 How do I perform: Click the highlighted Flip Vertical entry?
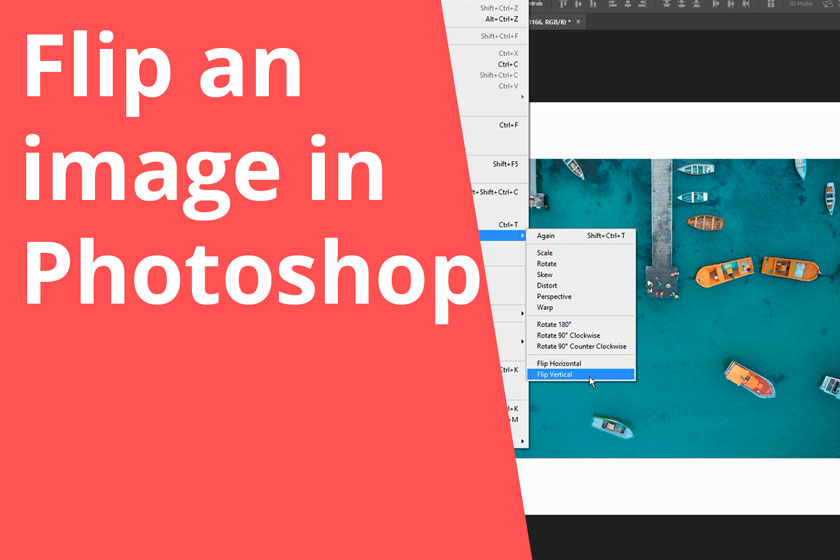pyautogui.click(x=581, y=374)
